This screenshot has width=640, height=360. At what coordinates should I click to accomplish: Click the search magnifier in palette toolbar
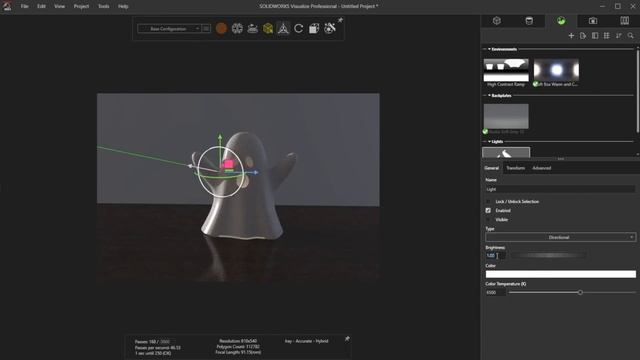pyautogui.click(x=631, y=36)
